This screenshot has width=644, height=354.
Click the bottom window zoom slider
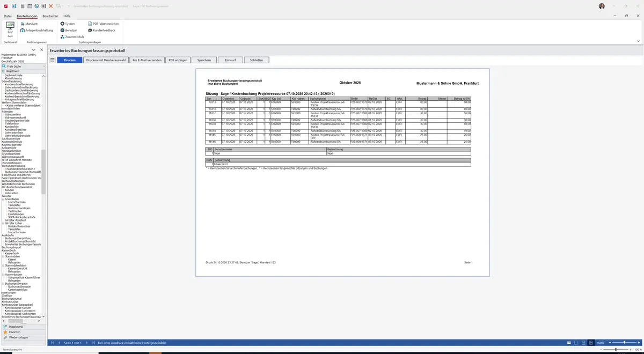click(616, 350)
